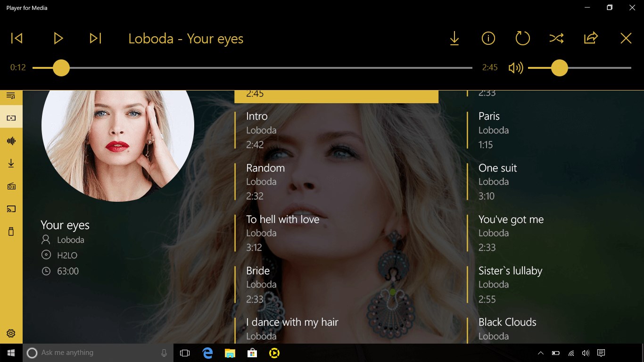Open the radio icon in the sidebar

10,186
